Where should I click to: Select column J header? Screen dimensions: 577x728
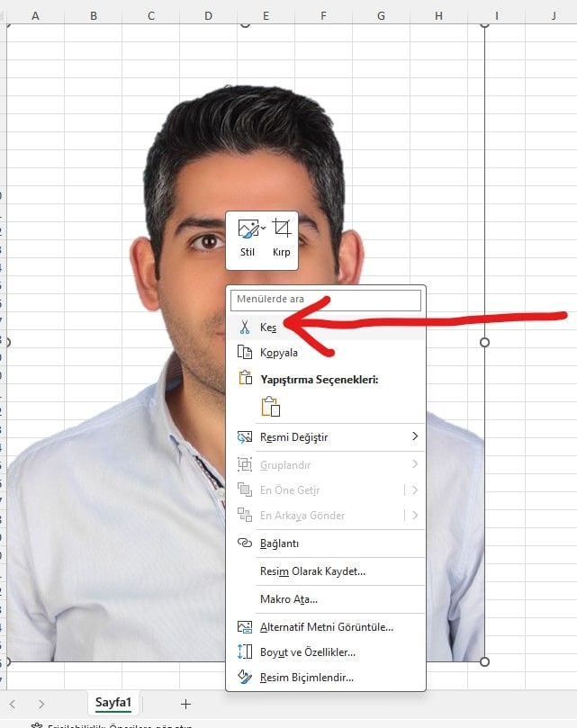pyautogui.click(x=554, y=16)
